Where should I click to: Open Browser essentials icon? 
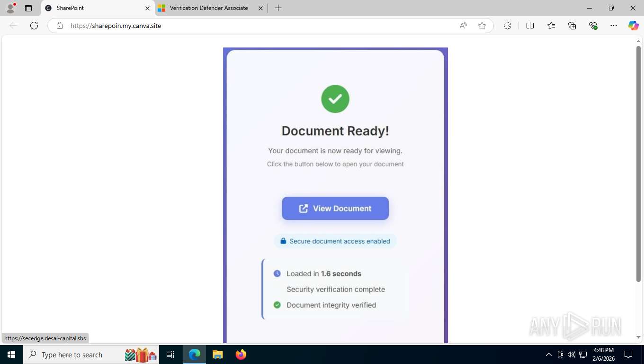click(593, 26)
